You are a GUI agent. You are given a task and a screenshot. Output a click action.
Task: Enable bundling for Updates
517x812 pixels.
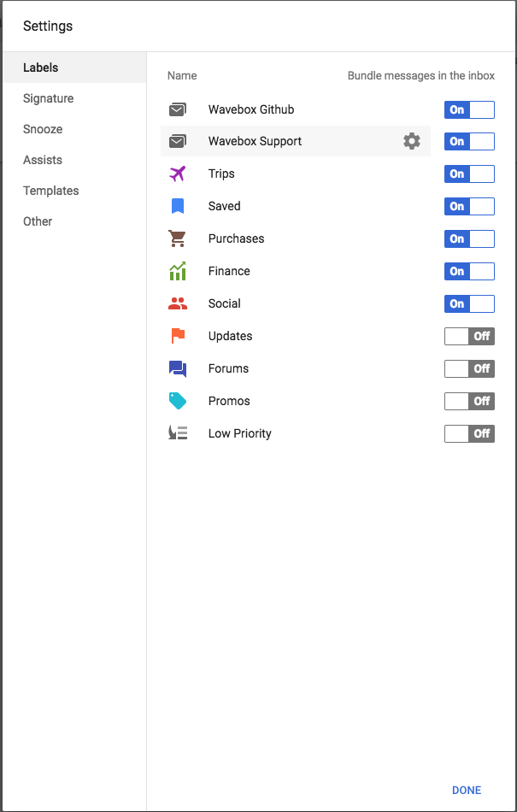coord(468,336)
